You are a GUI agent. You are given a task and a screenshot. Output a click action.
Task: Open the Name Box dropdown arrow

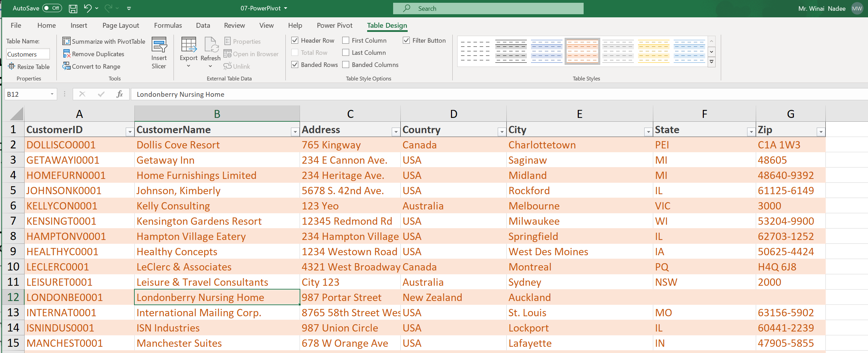point(52,94)
